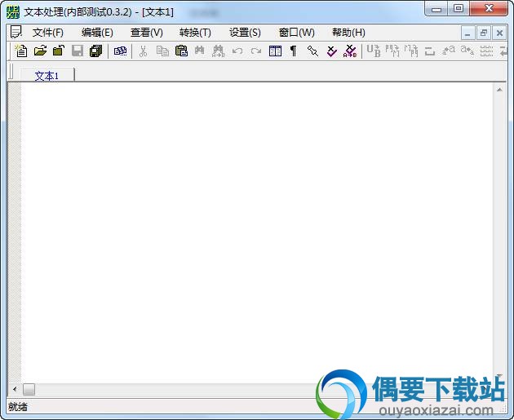Open the 文件(F) menu
The image size is (514, 420).
48,33
